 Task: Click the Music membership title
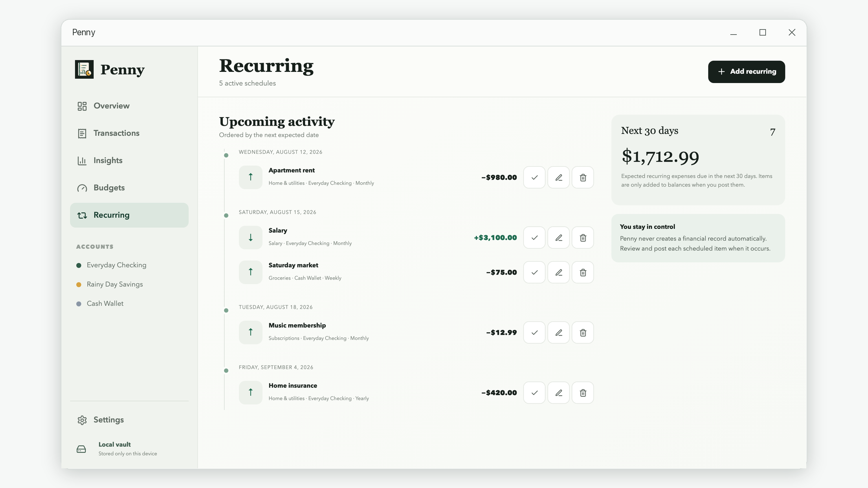[297, 325]
